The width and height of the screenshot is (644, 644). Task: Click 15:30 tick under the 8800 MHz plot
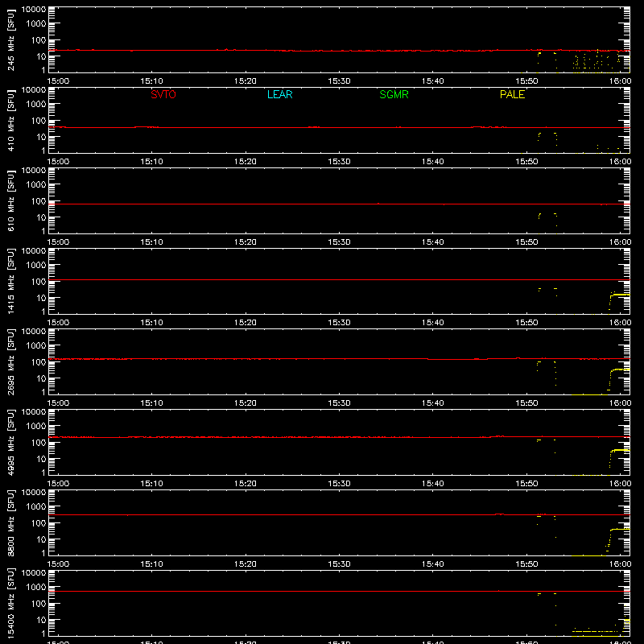click(339, 564)
